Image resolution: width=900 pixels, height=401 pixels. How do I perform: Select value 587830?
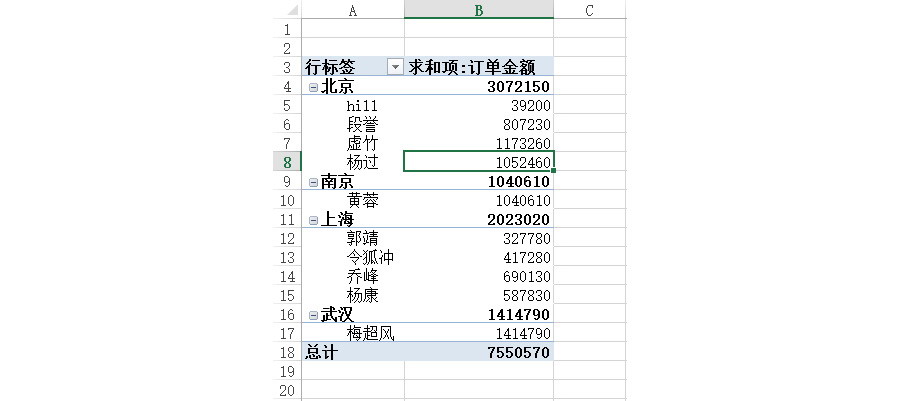tap(479, 295)
